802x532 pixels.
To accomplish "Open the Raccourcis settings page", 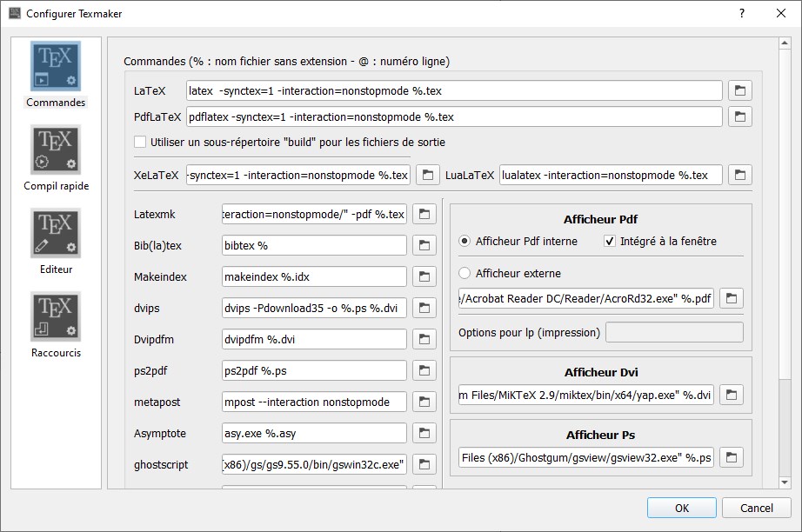I will coord(56,324).
